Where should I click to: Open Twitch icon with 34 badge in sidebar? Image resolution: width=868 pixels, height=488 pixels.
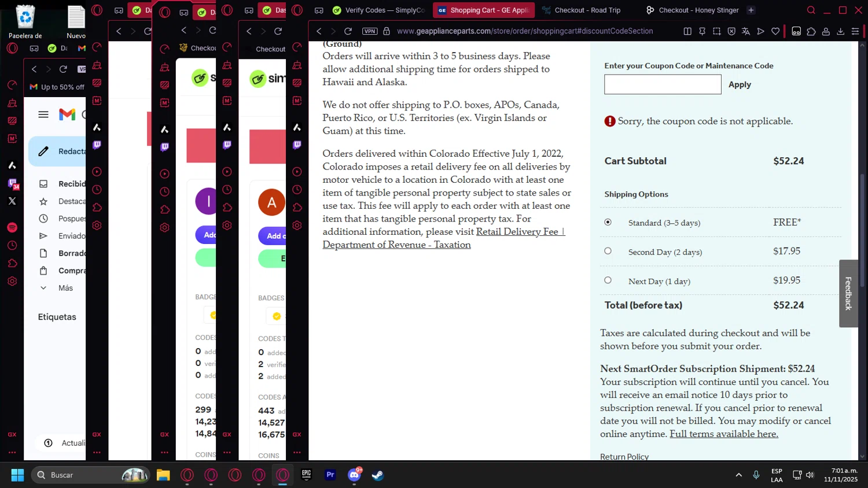pyautogui.click(x=12, y=184)
